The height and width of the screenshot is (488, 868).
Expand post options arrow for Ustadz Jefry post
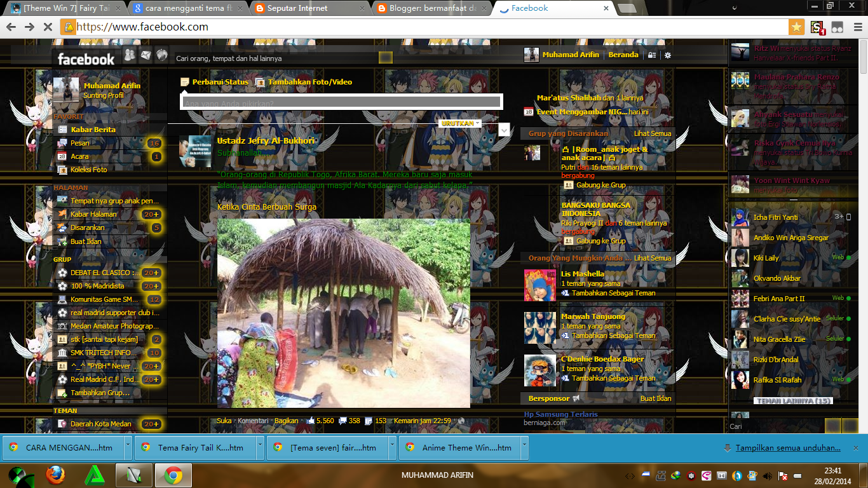504,130
